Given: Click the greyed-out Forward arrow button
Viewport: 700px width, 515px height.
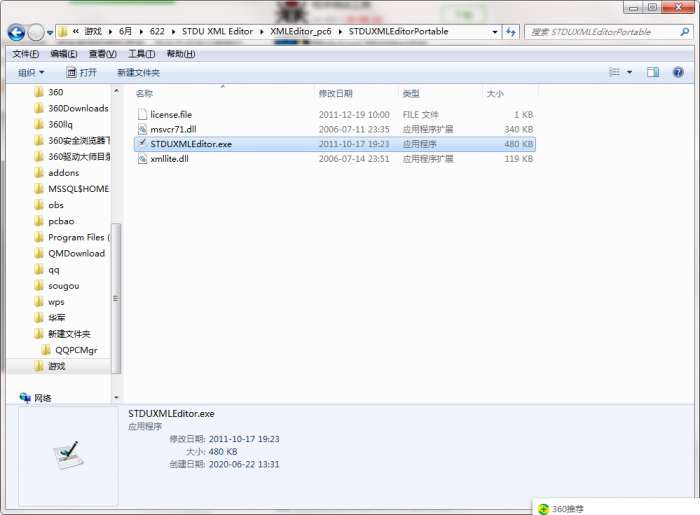Looking at the screenshot, I should (x=36, y=33).
